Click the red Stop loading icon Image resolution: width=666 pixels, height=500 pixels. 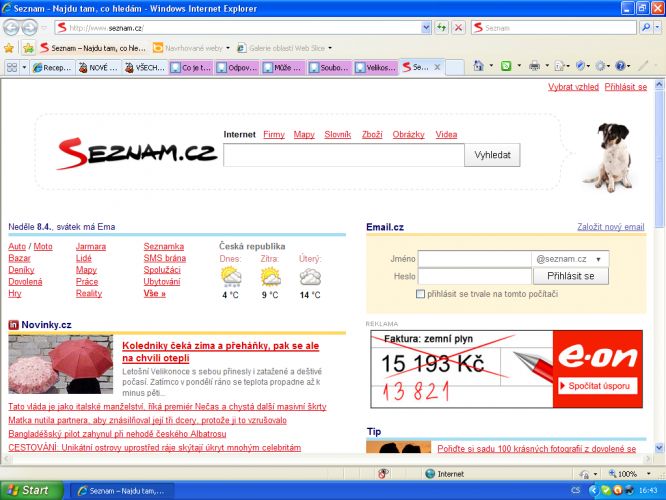pos(459,28)
